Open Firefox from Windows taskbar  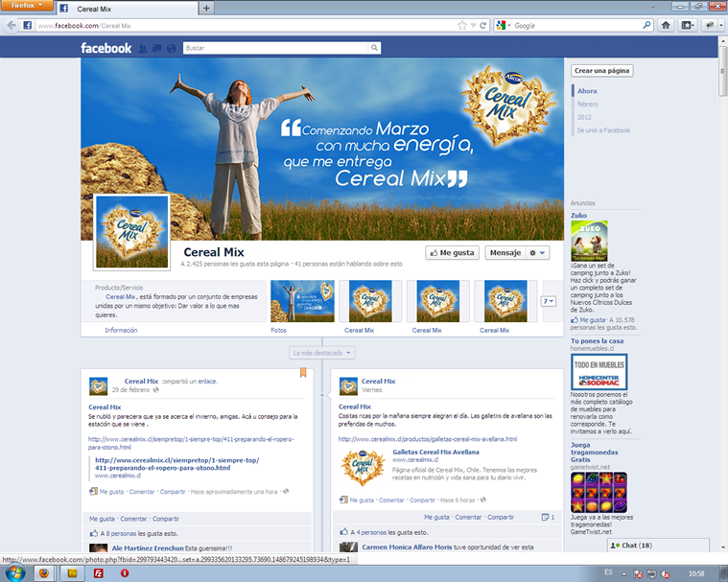coord(44,573)
